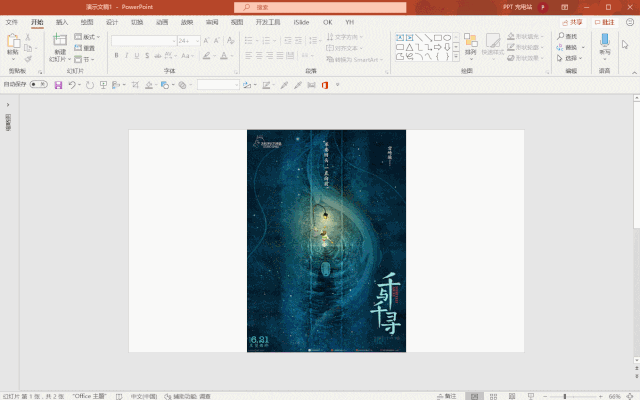Open the Insert ribbon tab
The width and height of the screenshot is (640, 400).
(x=62, y=21)
